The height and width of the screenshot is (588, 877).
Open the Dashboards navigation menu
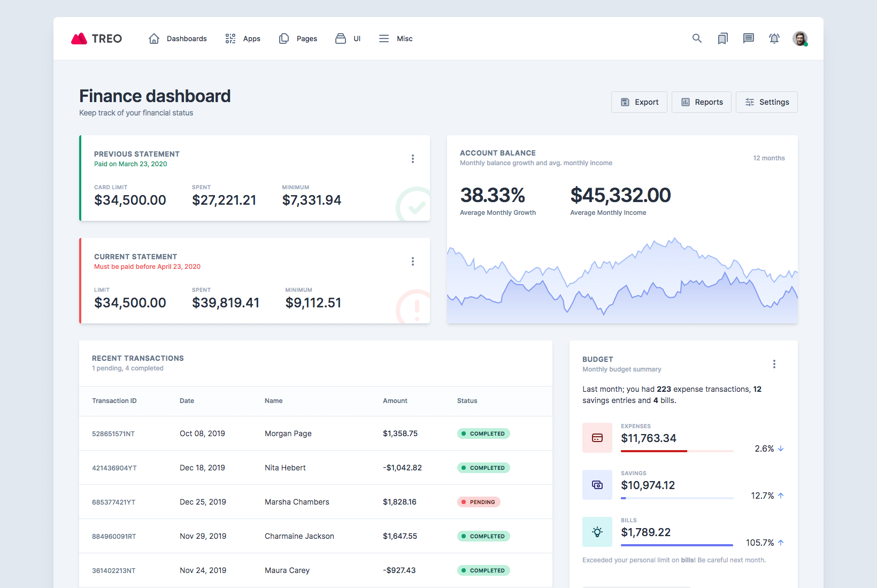pos(178,38)
